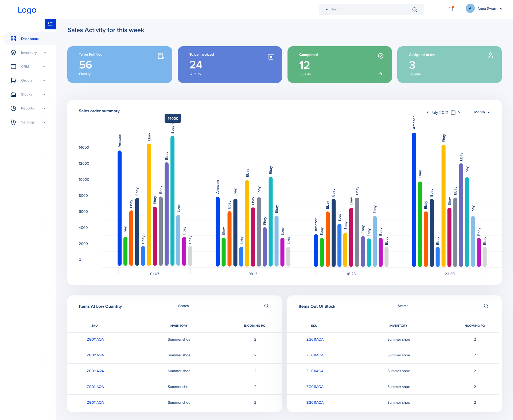Click the Stocks warehouse icon
Image resolution: width=513 pixels, height=420 pixels.
click(x=13, y=94)
